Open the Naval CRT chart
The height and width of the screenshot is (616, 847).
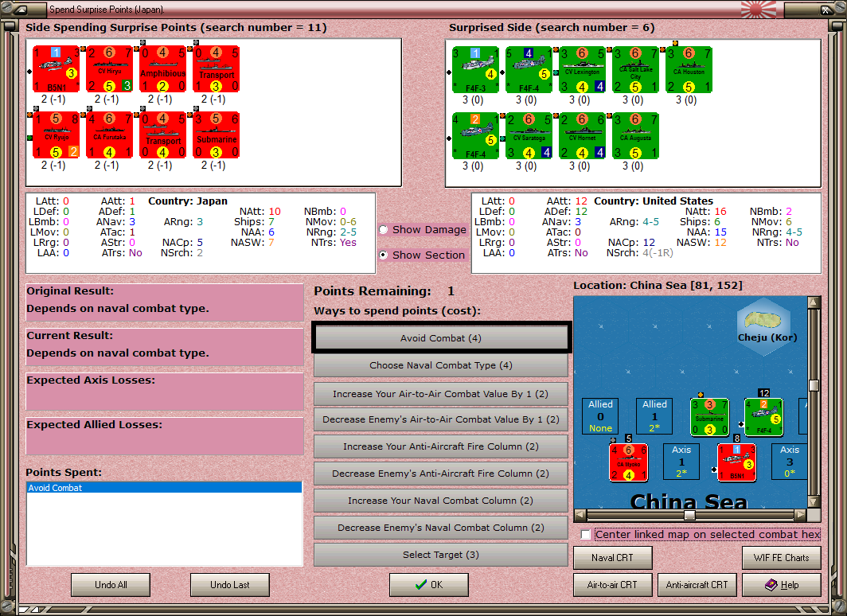(613, 558)
